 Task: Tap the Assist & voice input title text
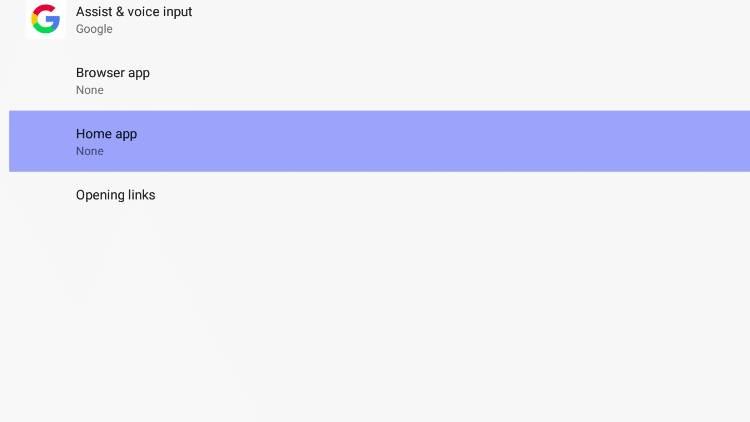point(134,11)
